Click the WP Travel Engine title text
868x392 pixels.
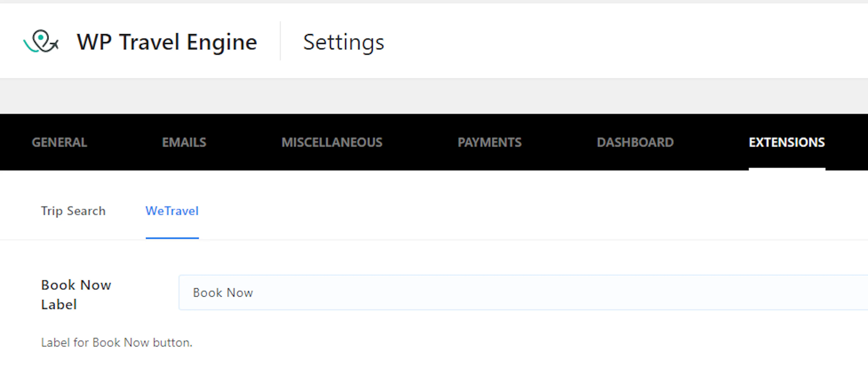[167, 42]
